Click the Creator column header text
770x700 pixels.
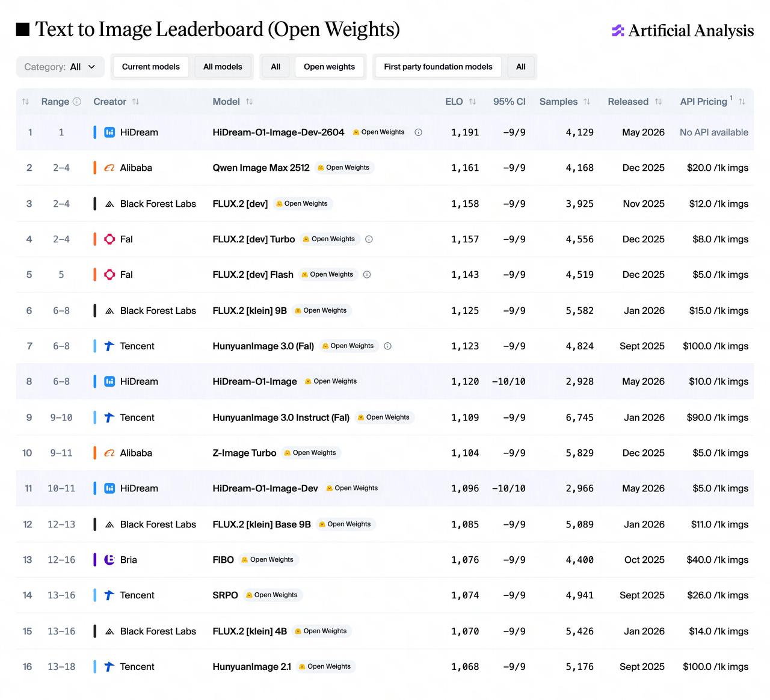pyautogui.click(x=110, y=102)
